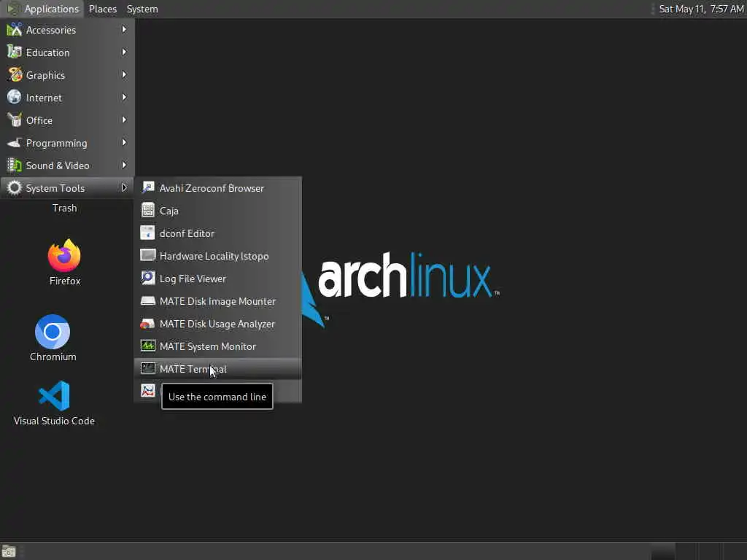Select the Hardware Locality lstopo entry
The height and width of the screenshot is (560, 747).
tap(218, 255)
